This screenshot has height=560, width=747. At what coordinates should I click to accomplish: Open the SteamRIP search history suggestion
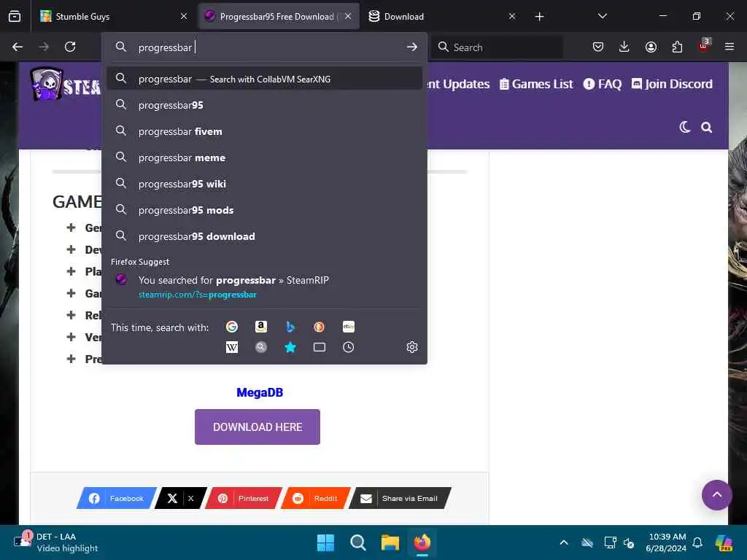[264, 287]
